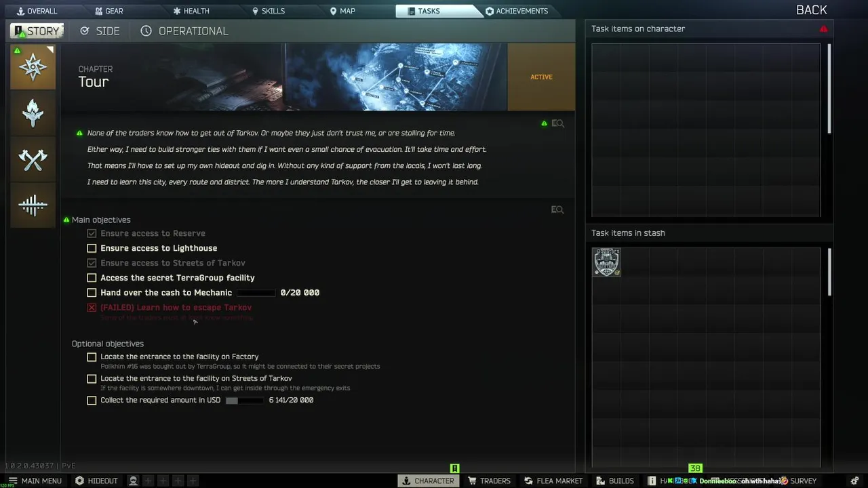The height and width of the screenshot is (488, 868).
Task: Click the green 38 notification badge
Action: tap(695, 468)
